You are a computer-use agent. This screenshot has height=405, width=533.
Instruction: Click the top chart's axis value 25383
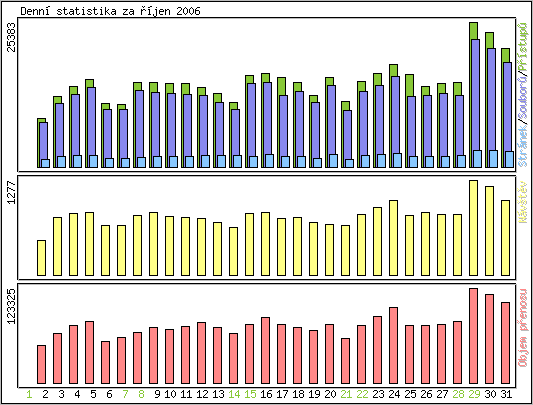click(12, 37)
